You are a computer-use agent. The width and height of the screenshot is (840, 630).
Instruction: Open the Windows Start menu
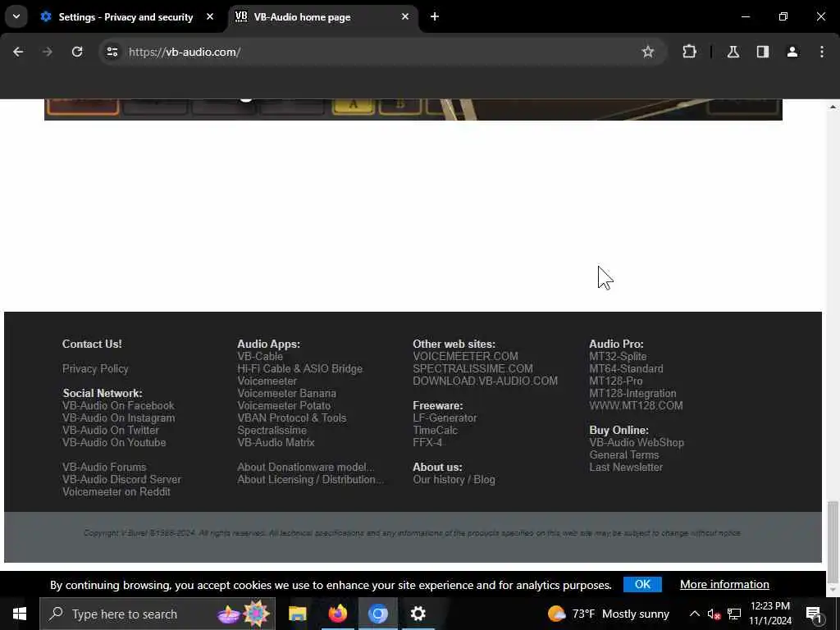click(x=20, y=614)
